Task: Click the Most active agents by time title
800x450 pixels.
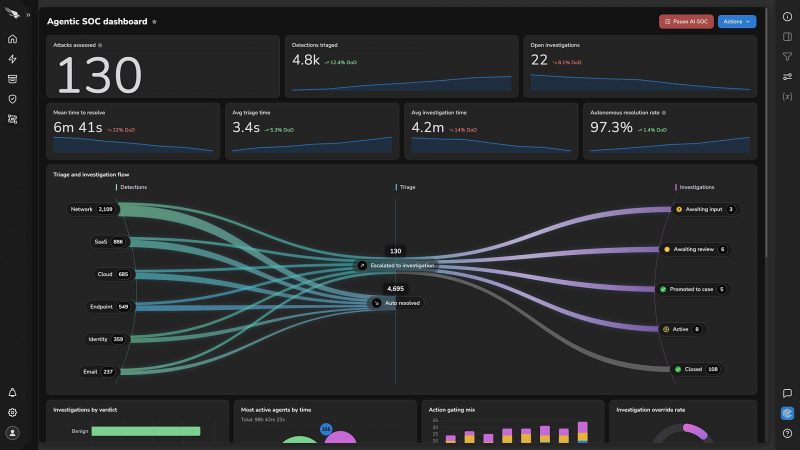Action: [276, 410]
